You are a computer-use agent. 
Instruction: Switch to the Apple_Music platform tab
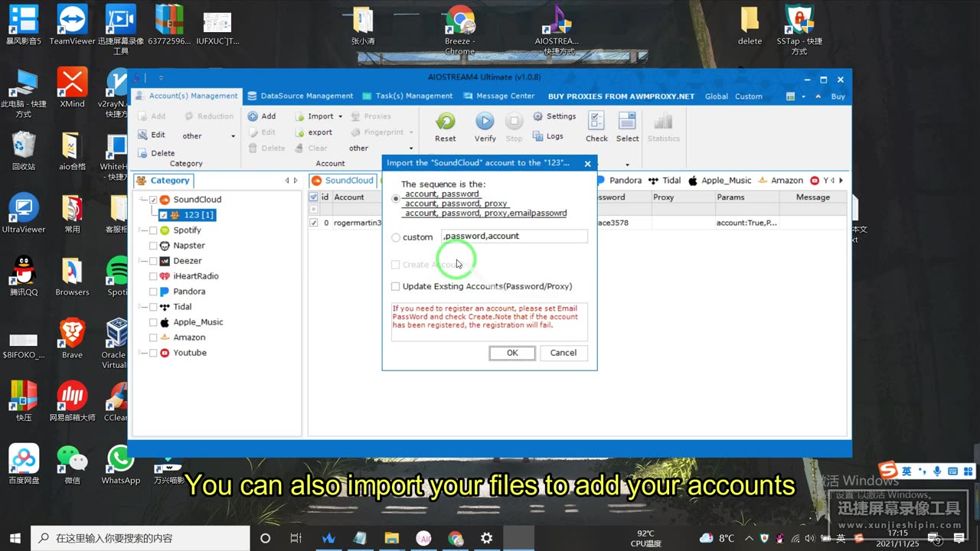coord(720,181)
